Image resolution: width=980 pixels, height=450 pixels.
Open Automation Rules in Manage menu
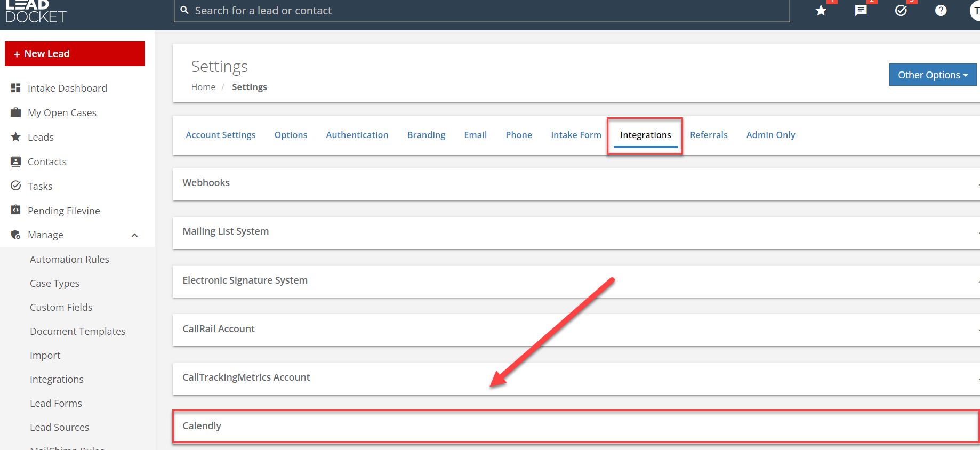pyautogui.click(x=69, y=260)
